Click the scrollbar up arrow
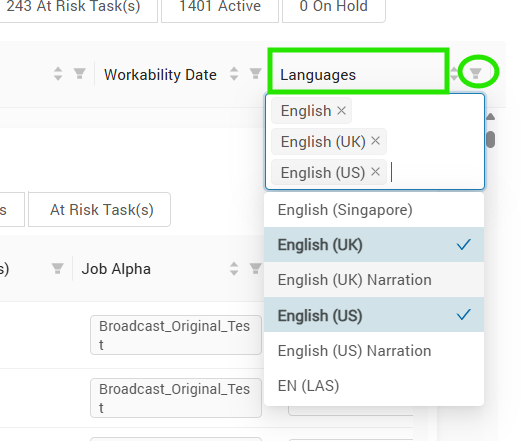The width and height of the screenshot is (524, 441). pyautogui.click(x=490, y=117)
